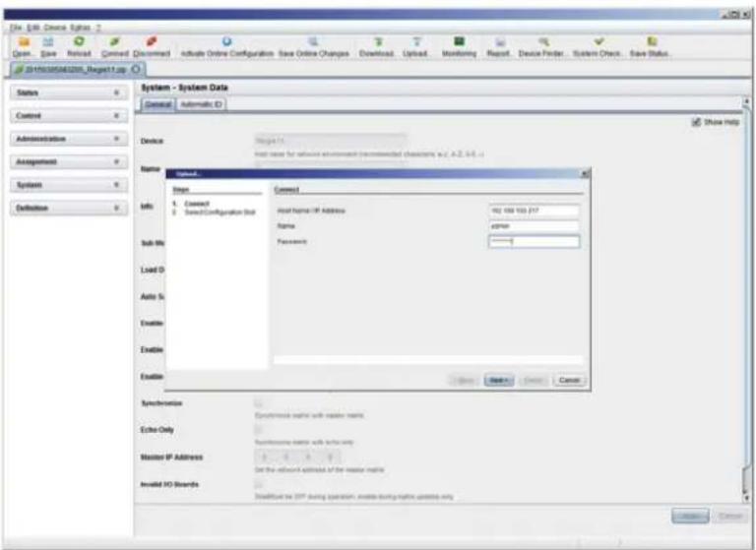
Task: Click the red Disconnect icon
Action: 152,41
